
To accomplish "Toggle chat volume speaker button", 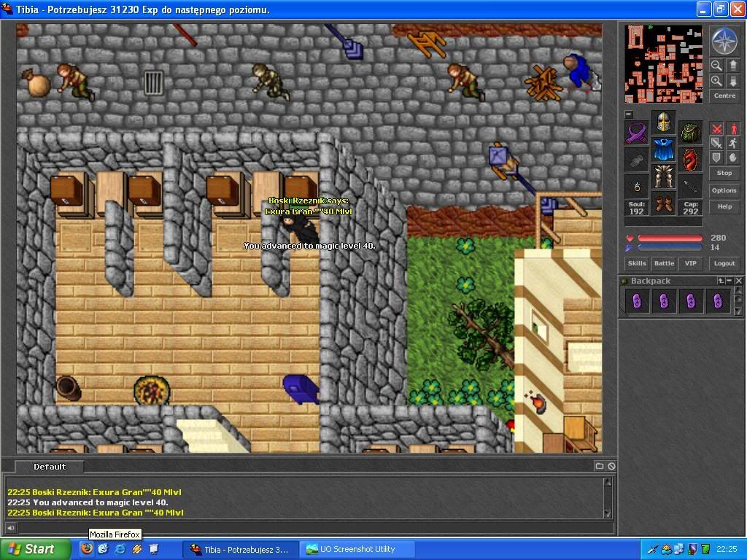I will tap(10, 528).
